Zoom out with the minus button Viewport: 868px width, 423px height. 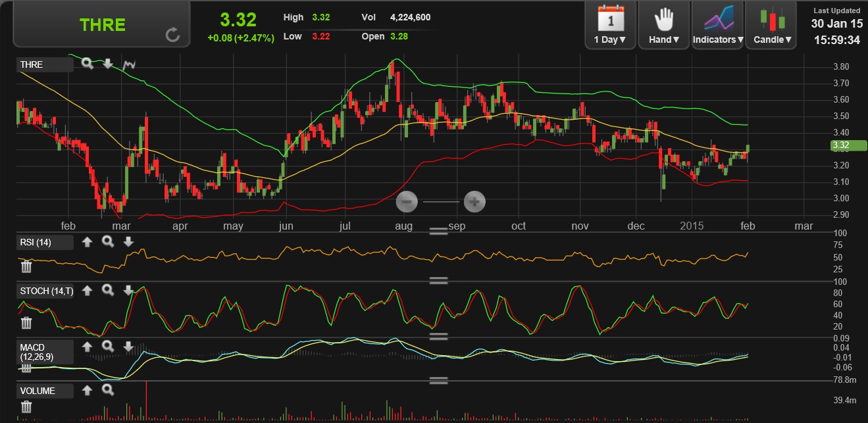pos(407,201)
